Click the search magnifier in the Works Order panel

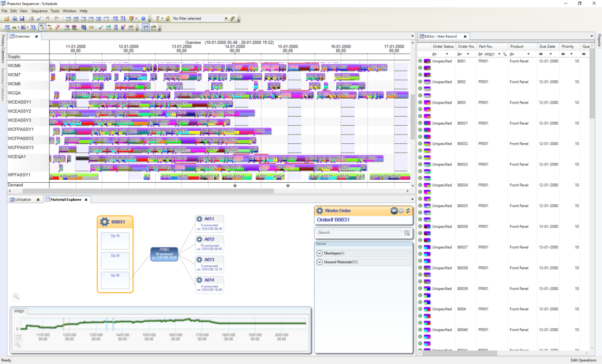(x=407, y=233)
